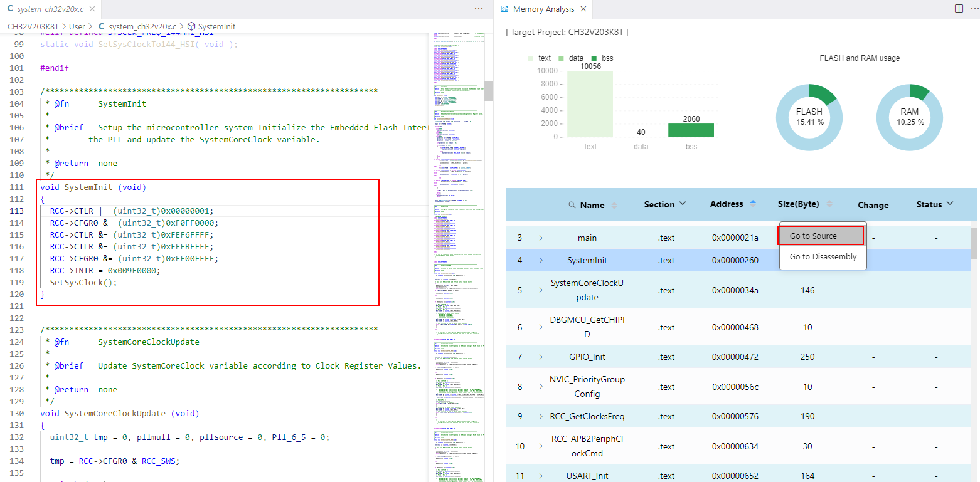The image size is (980, 482).
Task: Select the GPIO_Init name cell
Action: pyautogui.click(x=587, y=357)
